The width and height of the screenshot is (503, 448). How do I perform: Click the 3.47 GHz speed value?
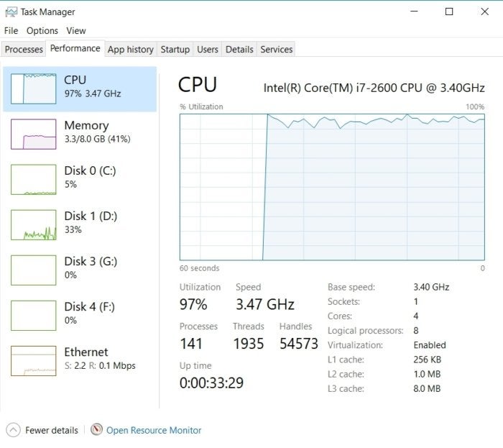265,304
